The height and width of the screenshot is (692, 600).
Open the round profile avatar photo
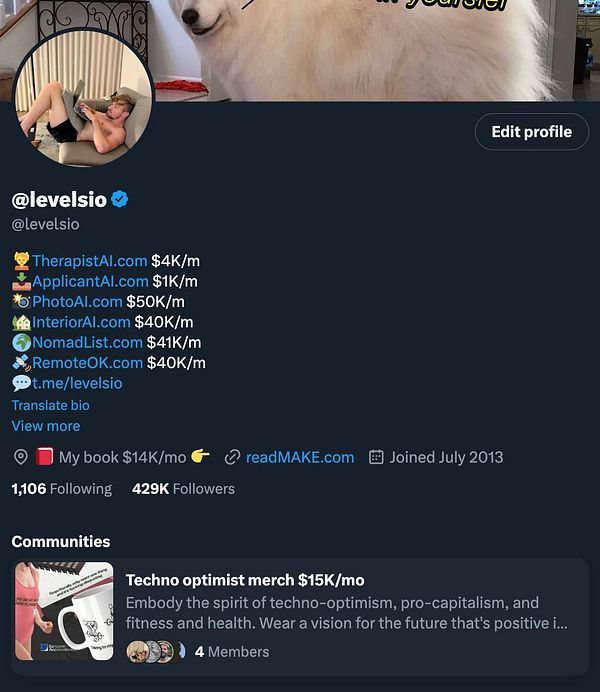pyautogui.click(x=84, y=98)
